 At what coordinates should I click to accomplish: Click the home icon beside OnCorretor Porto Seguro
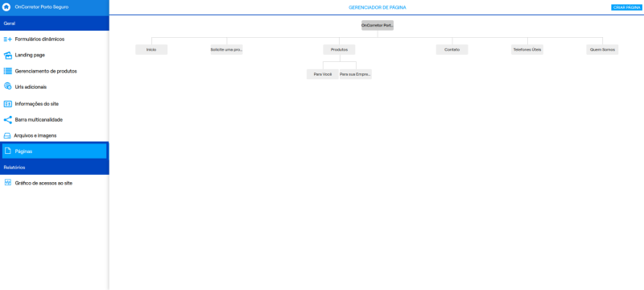coord(6,7)
